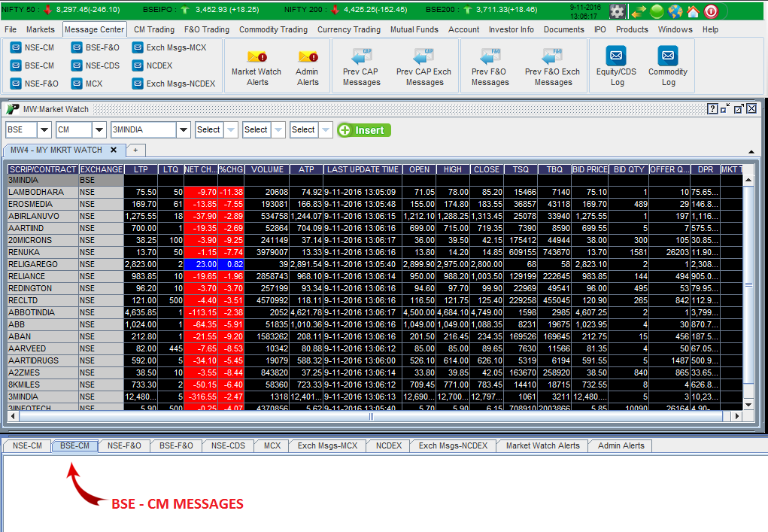
Task: Open the Exchange dropdown showing BSE
Action: [45, 129]
